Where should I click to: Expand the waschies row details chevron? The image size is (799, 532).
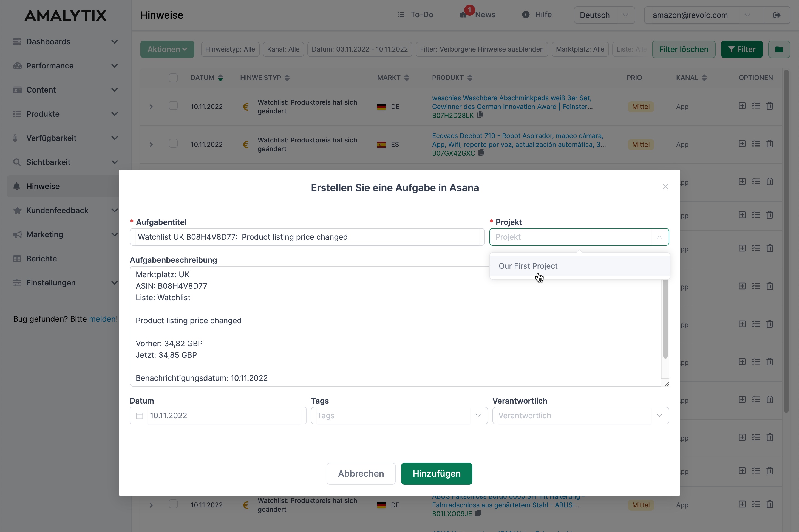point(151,107)
